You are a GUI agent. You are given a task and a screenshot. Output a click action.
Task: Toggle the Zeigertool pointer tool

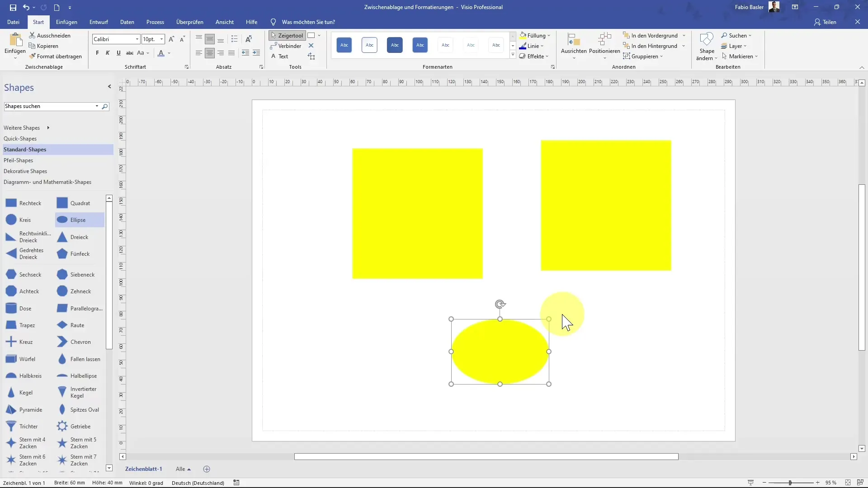287,35
